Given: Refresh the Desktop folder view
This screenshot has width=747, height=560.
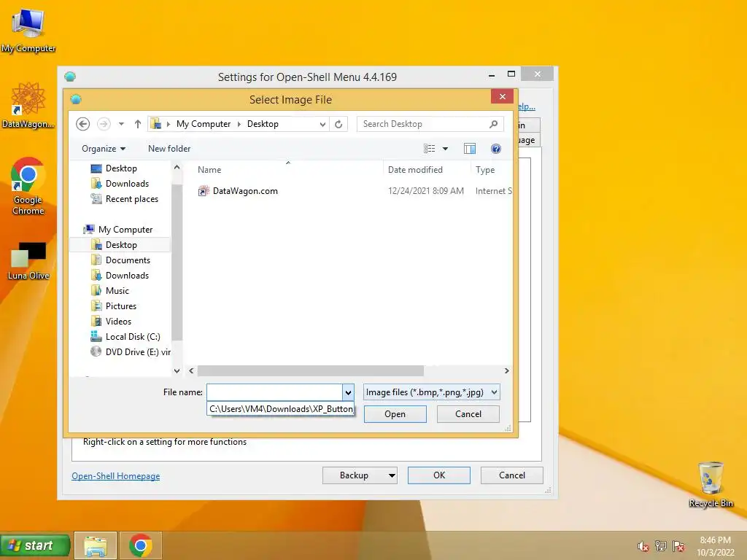Looking at the screenshot, I should (x=338, y=124).
